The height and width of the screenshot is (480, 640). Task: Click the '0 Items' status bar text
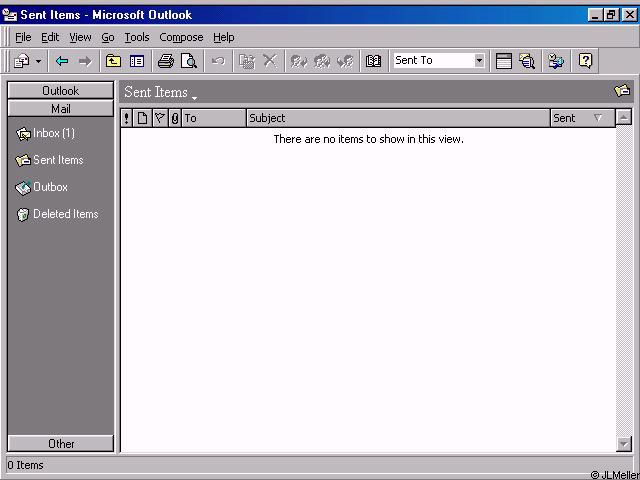(25, 465)
